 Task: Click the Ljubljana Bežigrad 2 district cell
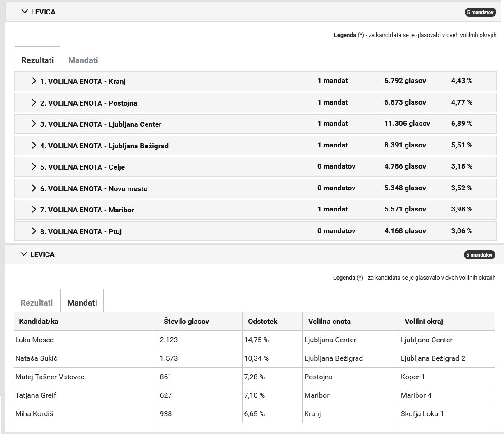tap(447, 358)
